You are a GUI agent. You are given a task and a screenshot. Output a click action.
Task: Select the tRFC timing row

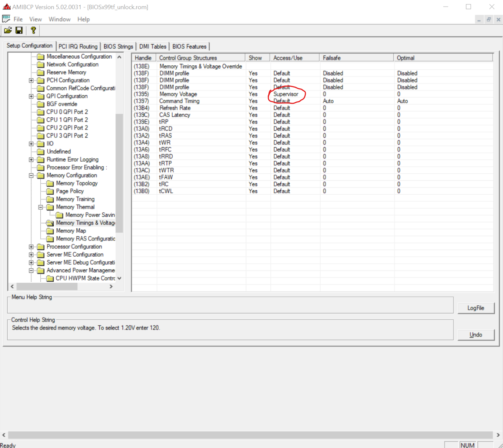tap(312, 150)
